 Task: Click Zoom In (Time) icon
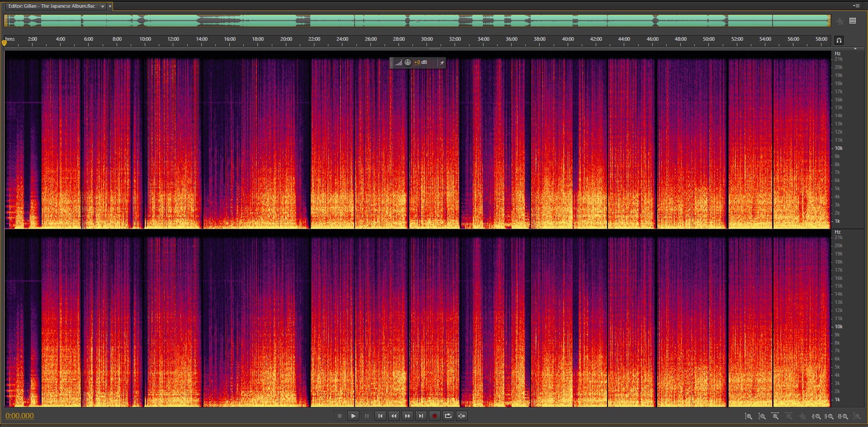pos(775,416)
